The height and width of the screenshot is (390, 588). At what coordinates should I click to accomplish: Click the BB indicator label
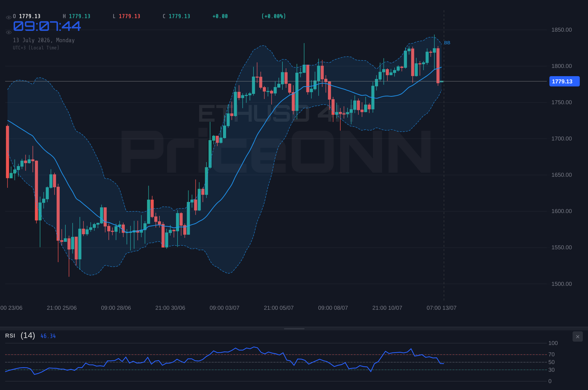pos(447,43)
